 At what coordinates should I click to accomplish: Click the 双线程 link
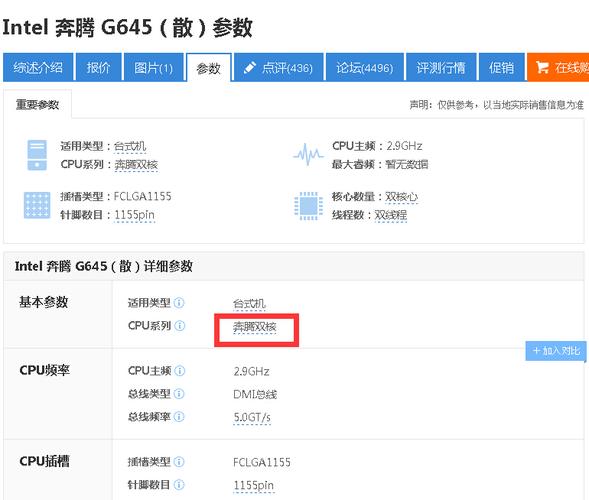[391, 215]
